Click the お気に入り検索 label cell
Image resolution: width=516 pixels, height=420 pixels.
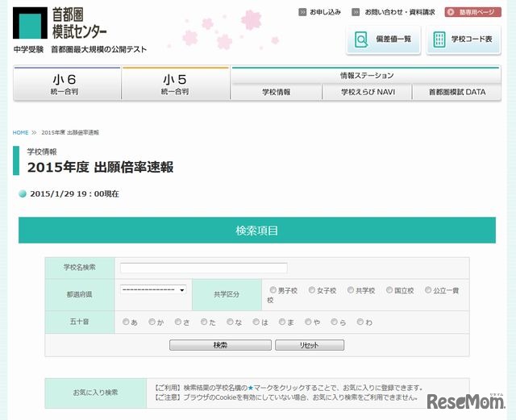point(96,393)
